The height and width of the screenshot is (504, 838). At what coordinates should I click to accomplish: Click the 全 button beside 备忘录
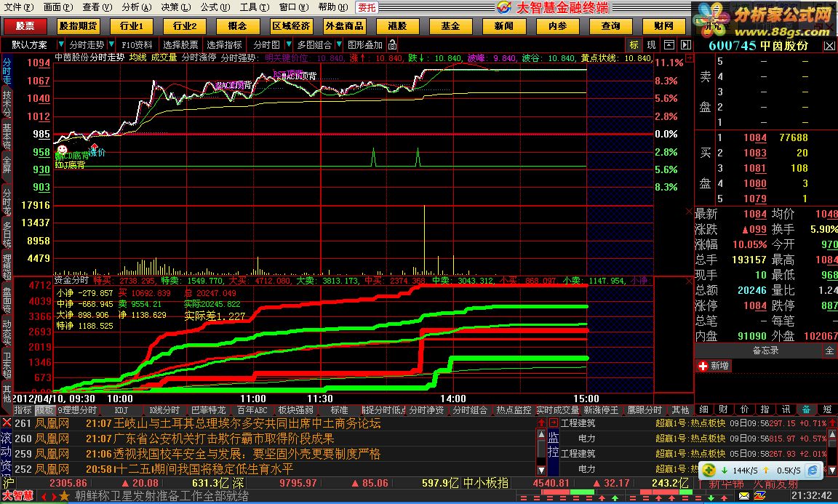(829, 351)
